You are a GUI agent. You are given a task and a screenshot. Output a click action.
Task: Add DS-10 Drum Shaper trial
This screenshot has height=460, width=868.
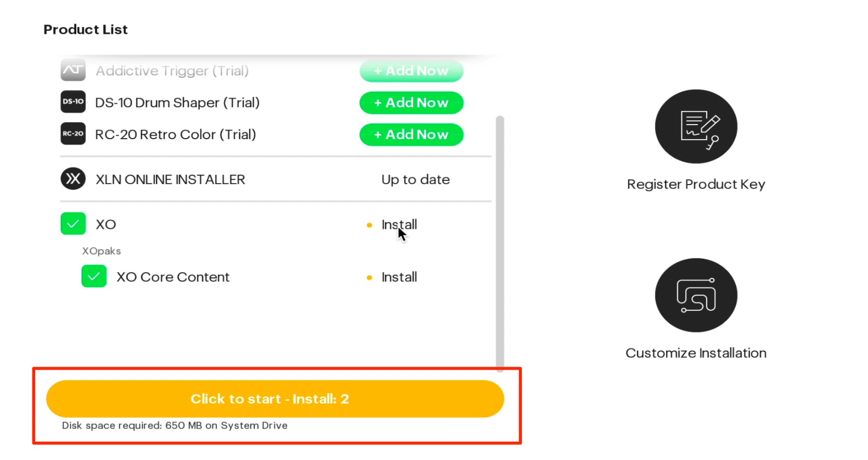pos(411,103)
